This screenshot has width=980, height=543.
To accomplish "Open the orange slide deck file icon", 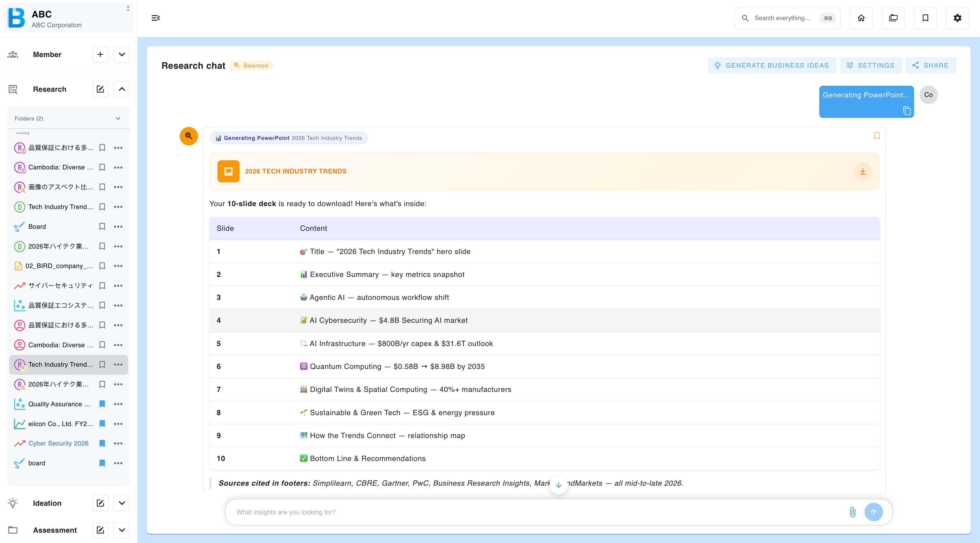I will pyautogui.click(x=228, y=171).
